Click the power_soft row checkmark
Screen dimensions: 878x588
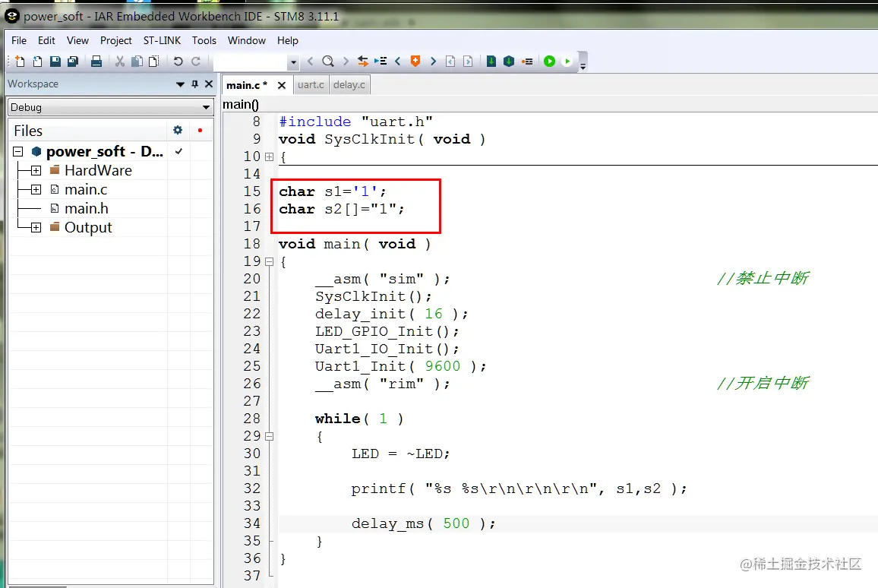click(x=178, y=151)
